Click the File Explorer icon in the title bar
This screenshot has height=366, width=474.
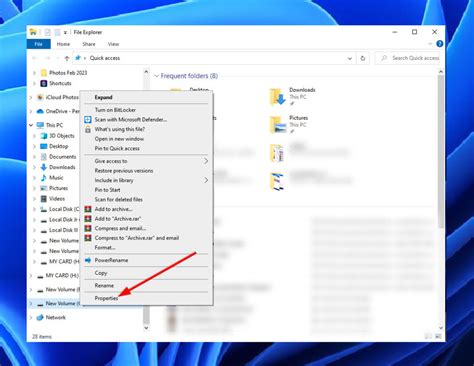point(33,32)
